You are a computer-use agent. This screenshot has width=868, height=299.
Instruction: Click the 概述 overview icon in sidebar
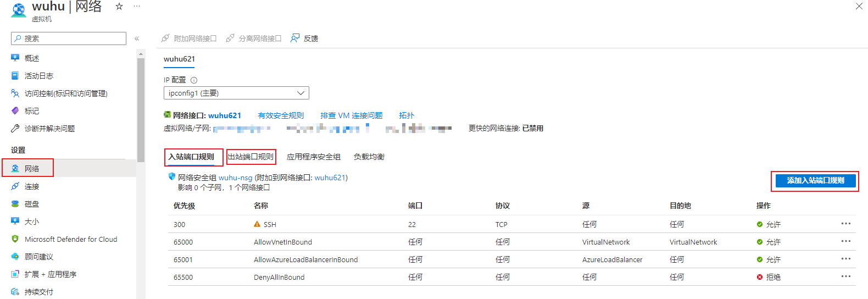tap(15, 58)
